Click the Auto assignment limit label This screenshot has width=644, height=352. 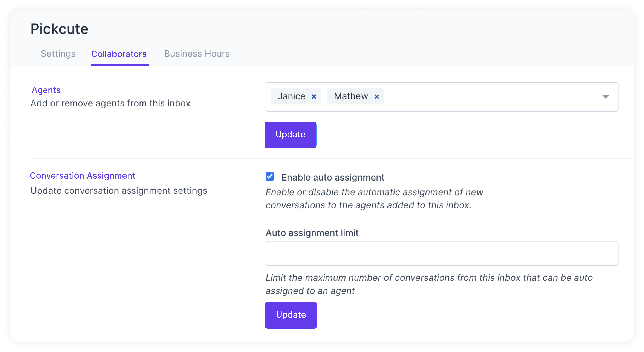pos(312,233)
